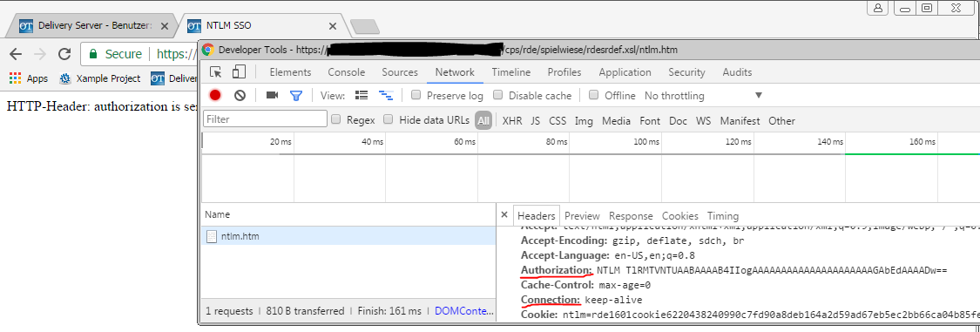The width and height of the screenshot is (980, 332).
Task: Stop recording network log with the red button
Action: click(215, 96)
